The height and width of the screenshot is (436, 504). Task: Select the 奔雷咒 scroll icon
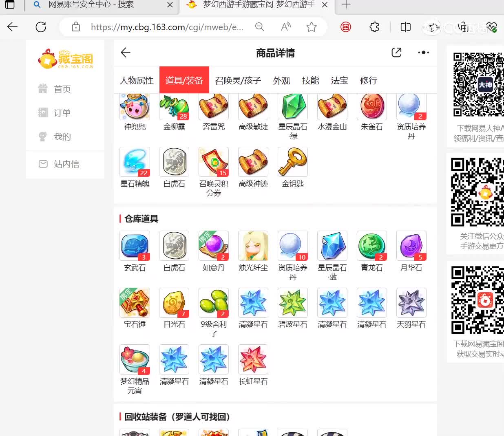click(214, 107)
